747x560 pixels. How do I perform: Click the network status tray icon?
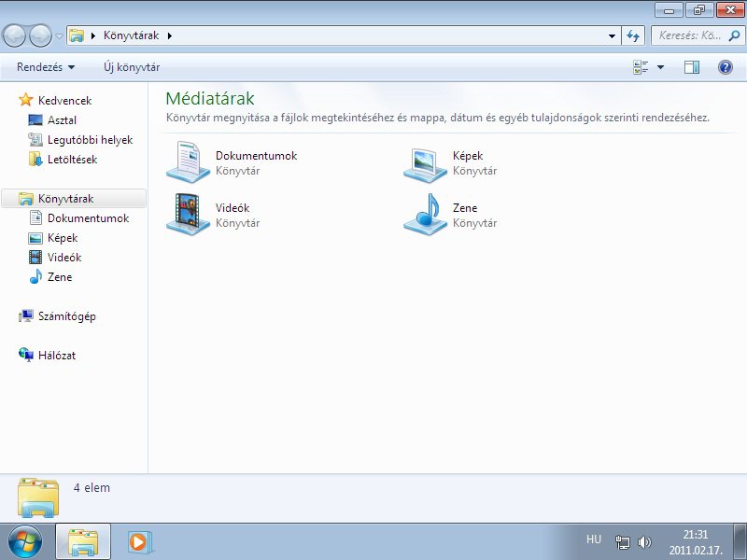point(622,542)
